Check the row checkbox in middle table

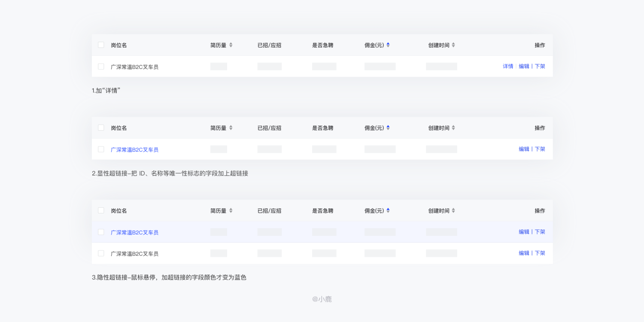[x=101, y=149]
